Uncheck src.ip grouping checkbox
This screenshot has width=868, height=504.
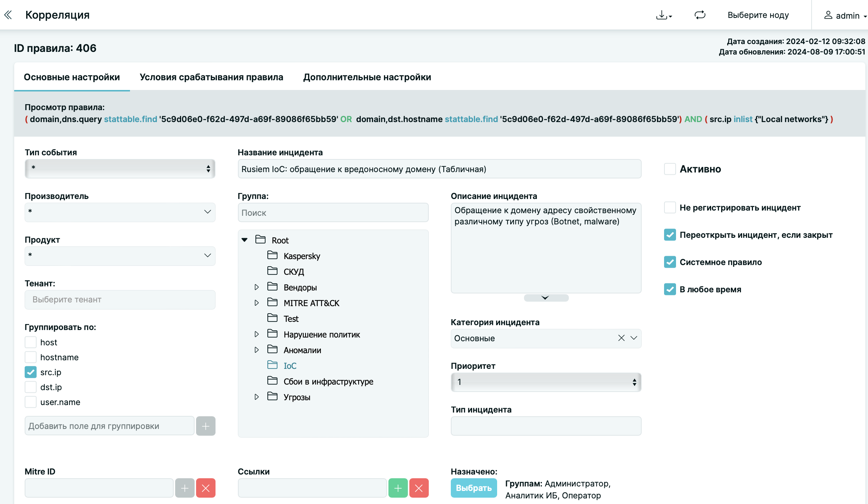tap(31, 372)
